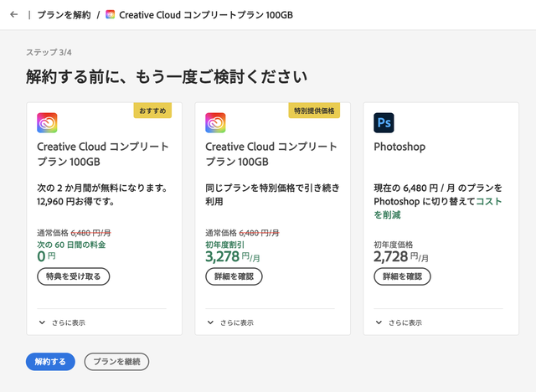The image size is (536, 392).
Task: Click the blue 解約する button
Action: [50, 362]
